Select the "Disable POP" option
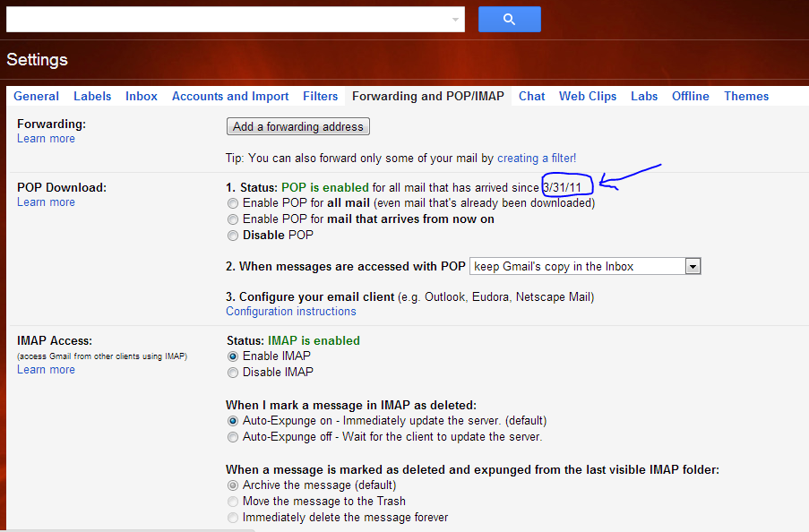Image resolution: width=809 pixels, height=532 pixels. click(x=233, y=235)
